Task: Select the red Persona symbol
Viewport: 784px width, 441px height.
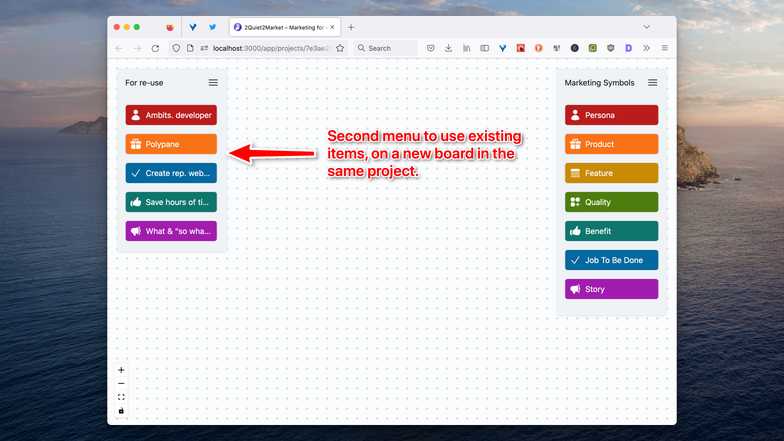Action: coord(611,115)
